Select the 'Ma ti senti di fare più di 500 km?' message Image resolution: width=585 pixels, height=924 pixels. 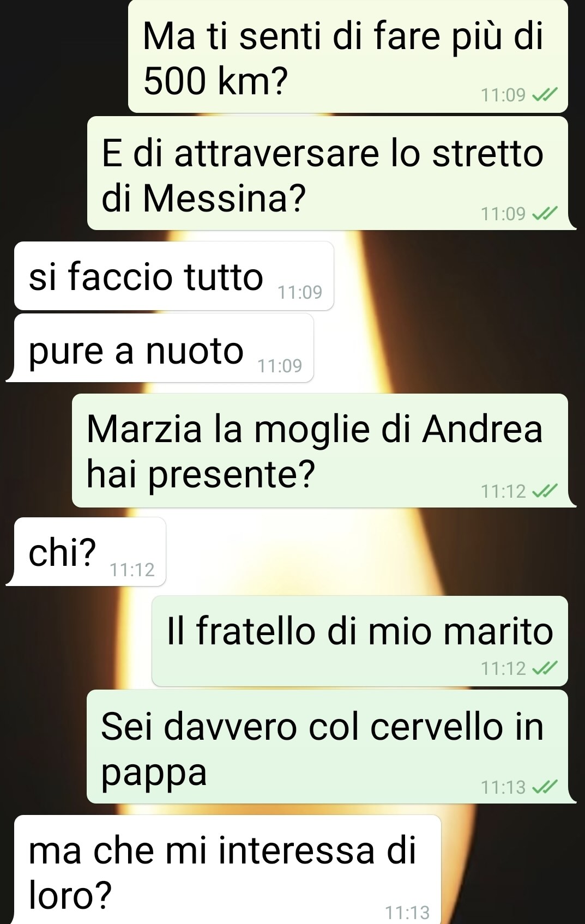point(348,56)
